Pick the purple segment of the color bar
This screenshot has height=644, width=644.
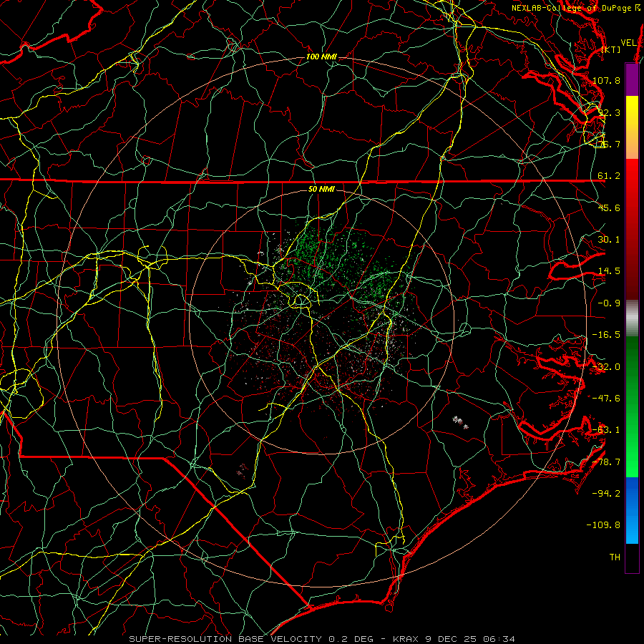point(632,79)
